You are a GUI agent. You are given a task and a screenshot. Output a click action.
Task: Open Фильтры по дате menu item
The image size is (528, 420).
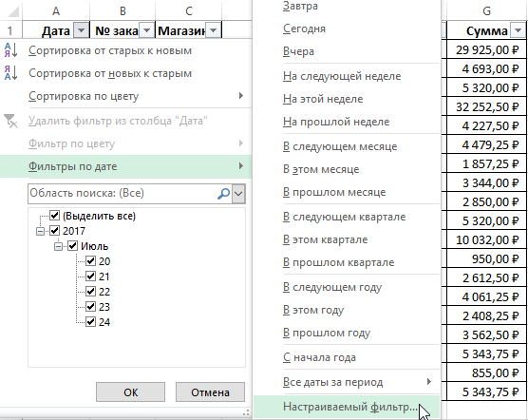[126, 166]
